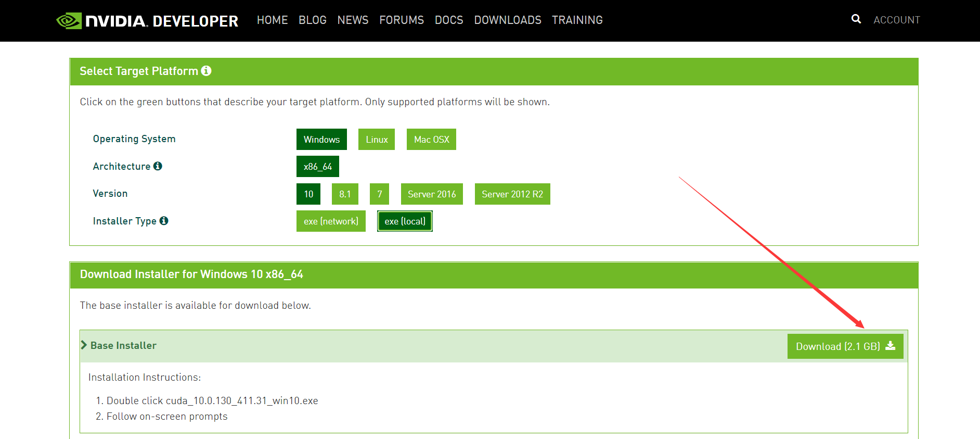Open the NEWS menu item
Viewport: 980px width, 439px height.
(x=353, y=20)
